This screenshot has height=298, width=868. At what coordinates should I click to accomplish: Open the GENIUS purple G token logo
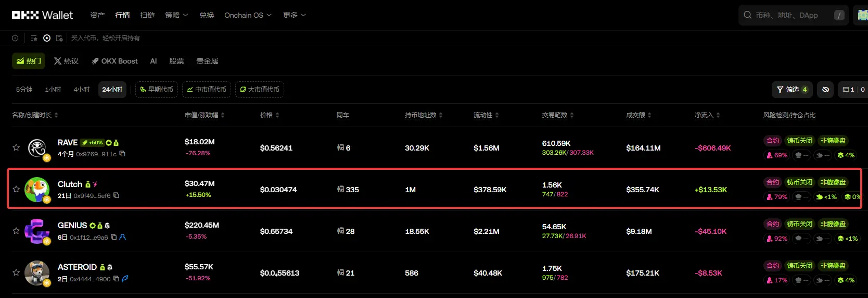pyautogui.click(x=37, y=231)
